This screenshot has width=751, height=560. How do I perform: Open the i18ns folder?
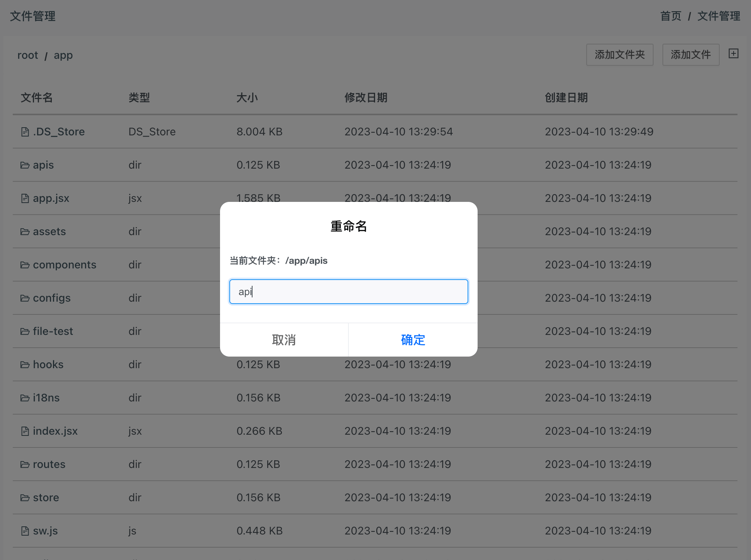pos(46,398)
